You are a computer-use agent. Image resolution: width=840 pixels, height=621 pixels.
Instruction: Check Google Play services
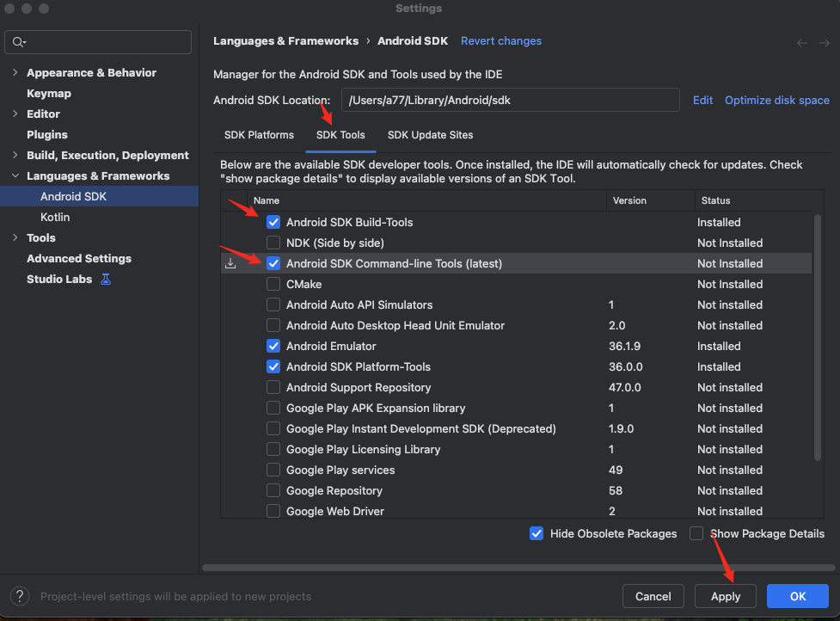tap(273, 470)
